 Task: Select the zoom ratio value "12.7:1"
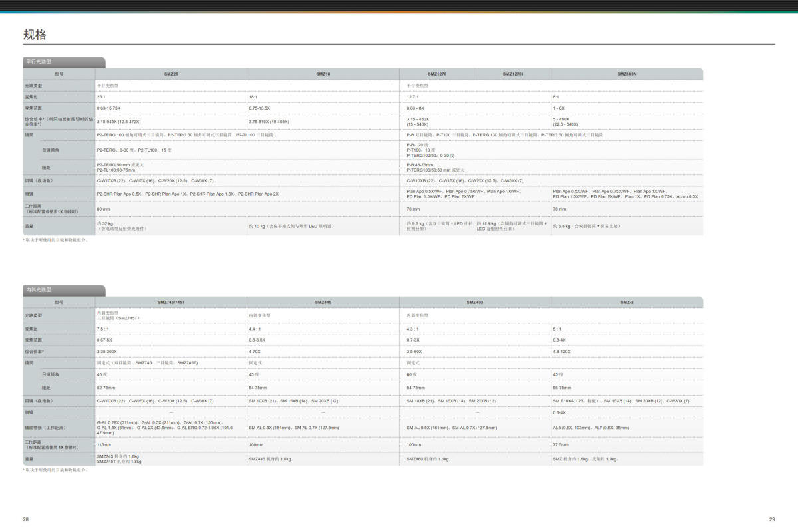point(412,97)
